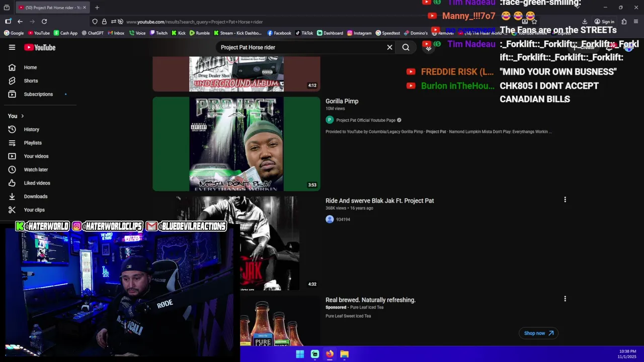The width and height of the screenshot is (644, 362).
Task: Click the Underground Album video thumbnail
Action: [x=236, y=74]
